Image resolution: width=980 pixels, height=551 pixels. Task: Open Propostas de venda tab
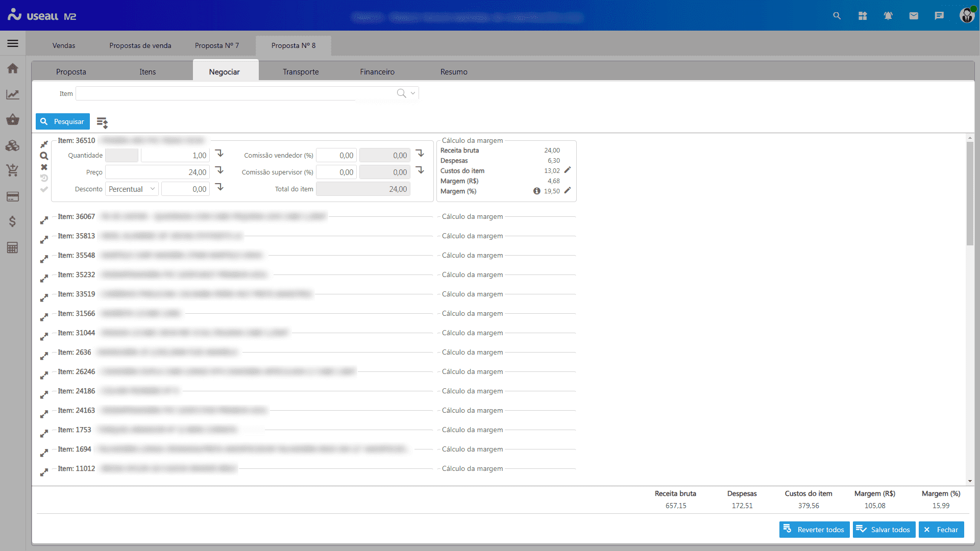(x=140, y=45)
